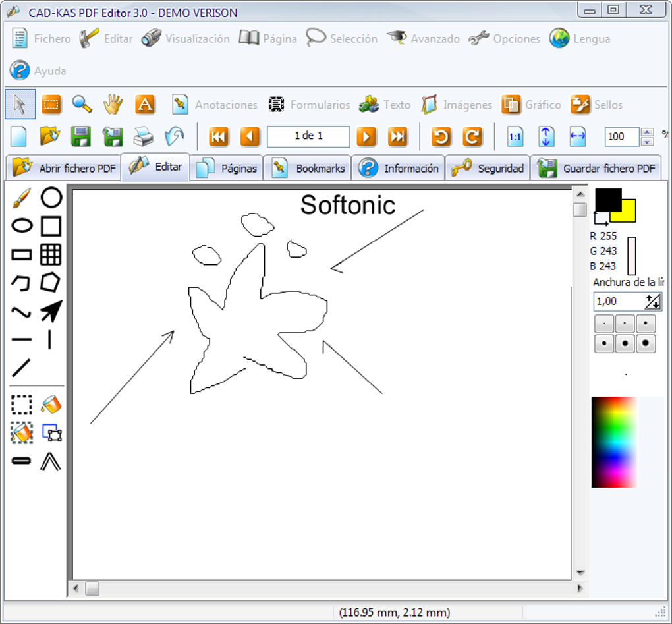
Task: Switch to the Páginas tab
Action: (x=226, y=169)
